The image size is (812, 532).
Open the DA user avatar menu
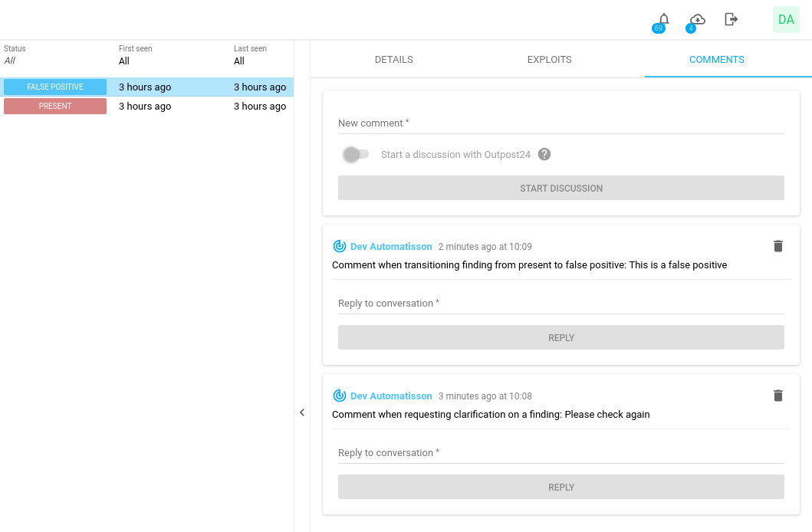pyautogui.click(x=786, y=20)
